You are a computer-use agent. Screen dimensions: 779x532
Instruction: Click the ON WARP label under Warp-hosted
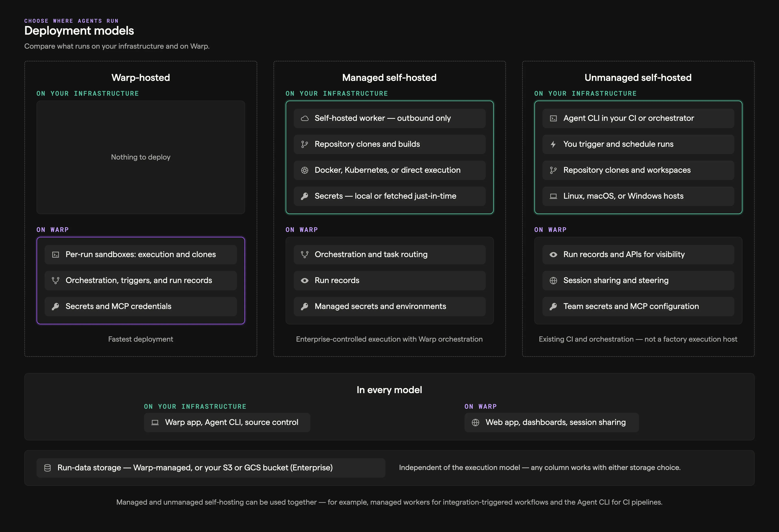[x=53, y=230]
